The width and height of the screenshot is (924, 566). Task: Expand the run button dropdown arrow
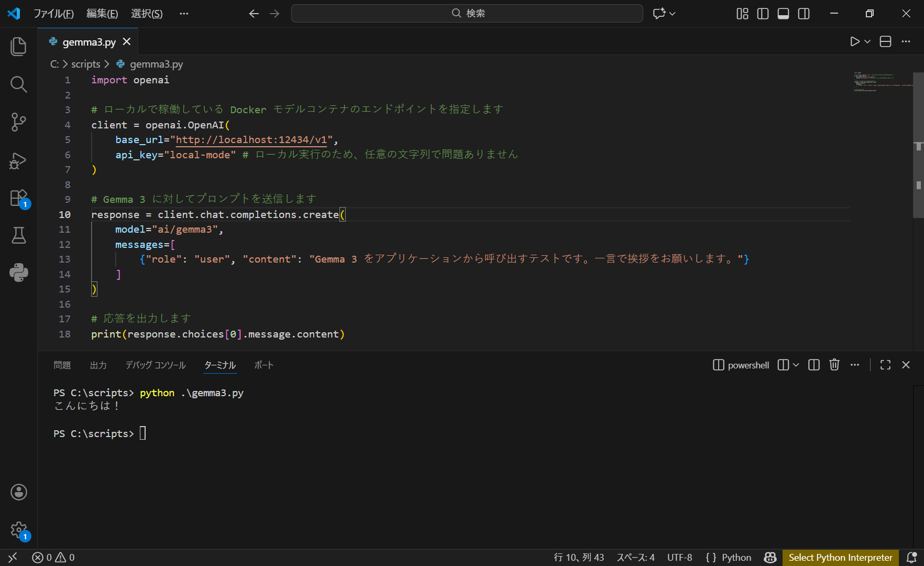[867, 42]
